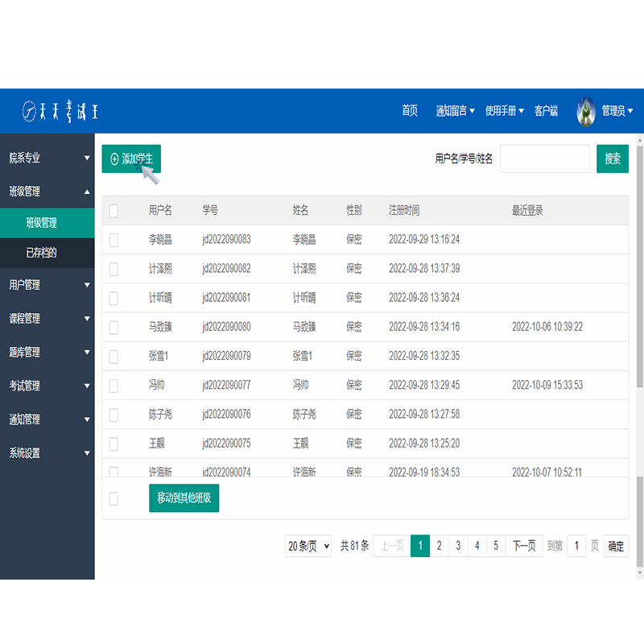Open the 已存档的 submenu item
The width and height of the screenshot is (644, 644).
point(47,253)
